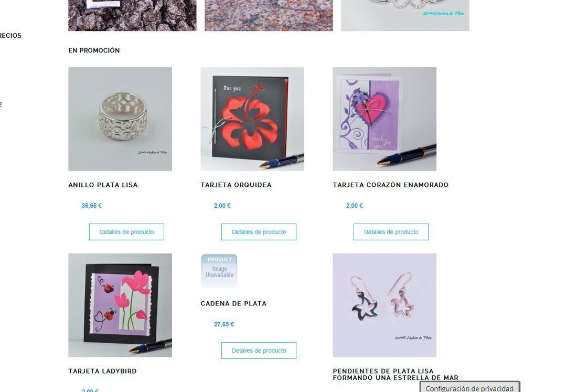This screenshot has height=392, width=577.
Task: Open the TARJETA LADYBIRD title link
Action: click(102, 371)
